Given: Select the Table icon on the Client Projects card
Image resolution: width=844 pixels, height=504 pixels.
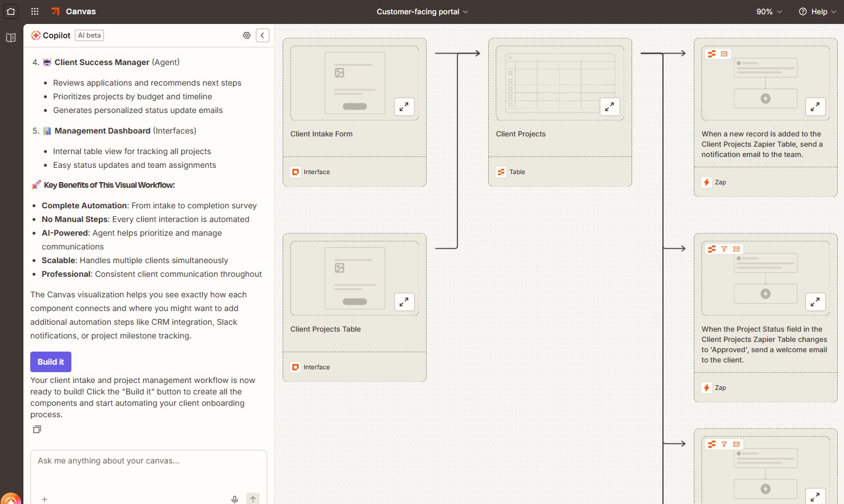Looking at the screenshot, I should (501, 171).
